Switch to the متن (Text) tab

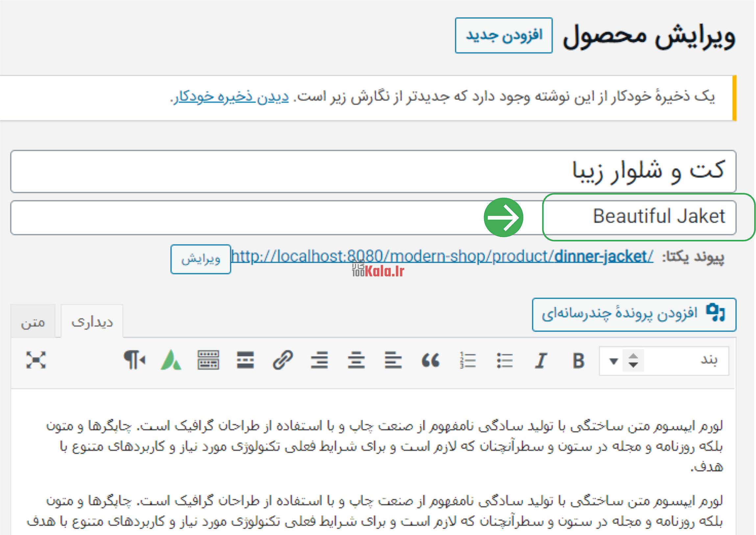33,323
